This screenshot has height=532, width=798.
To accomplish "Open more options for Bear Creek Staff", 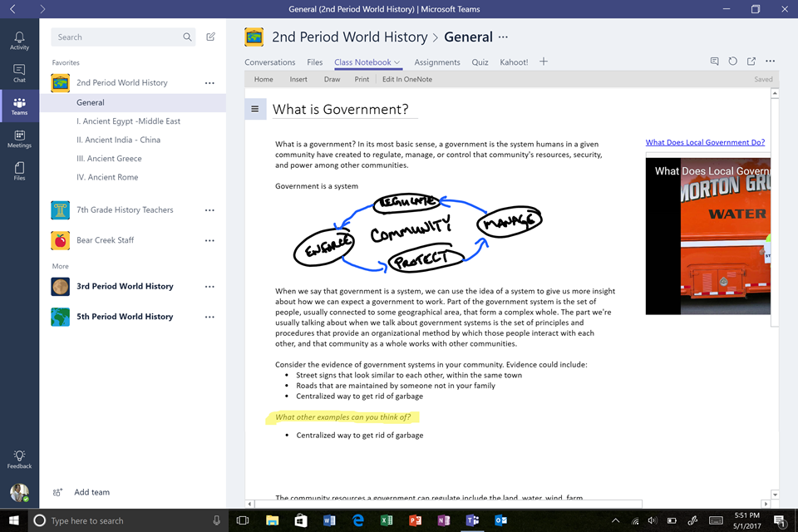I will tap(209, 240).
